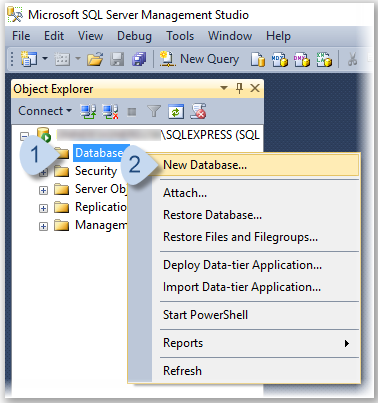Click the New Query button

point(199,59)
